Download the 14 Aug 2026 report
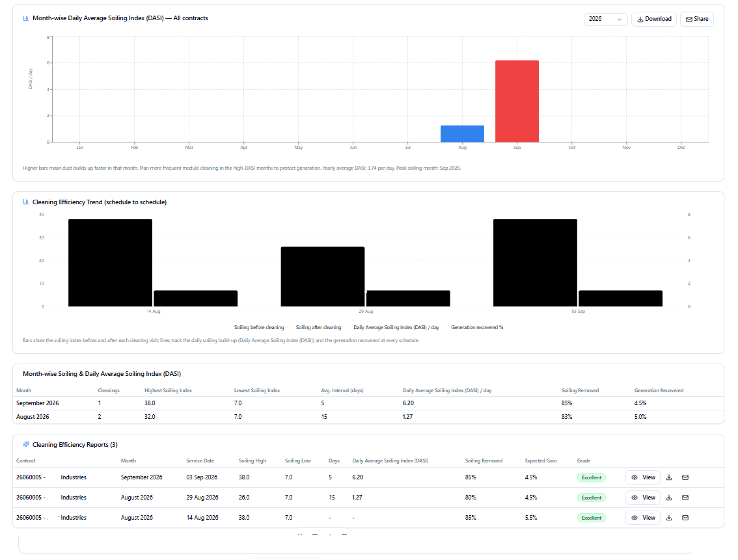 click(669, 518)
